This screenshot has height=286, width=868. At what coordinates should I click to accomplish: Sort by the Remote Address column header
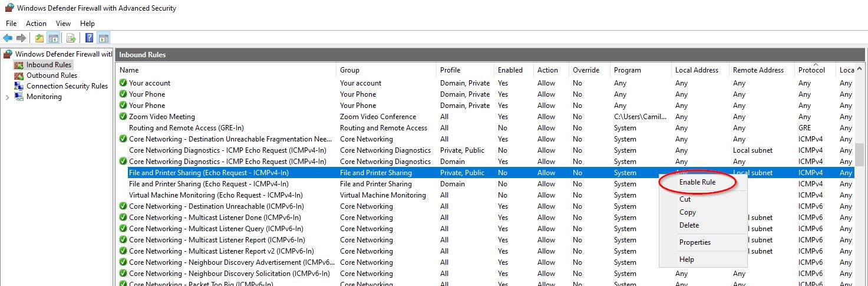(761, 70)
